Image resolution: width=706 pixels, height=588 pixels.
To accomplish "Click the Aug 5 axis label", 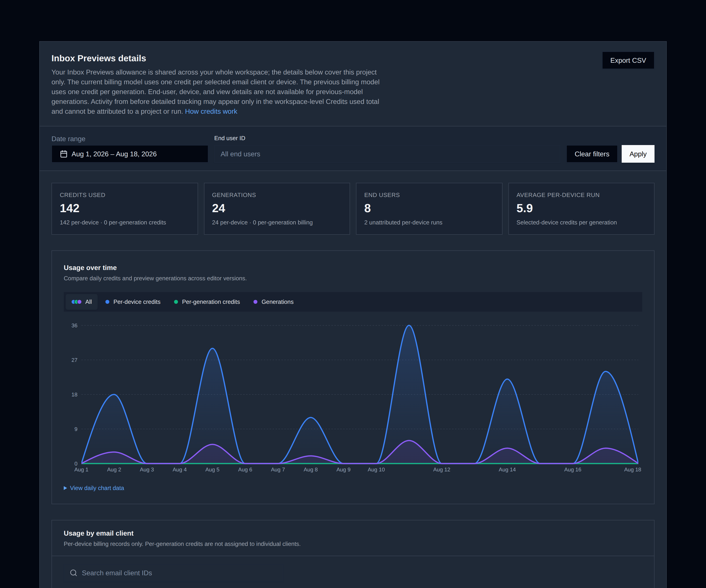I will pyautogui.click(x=212, y=469).
